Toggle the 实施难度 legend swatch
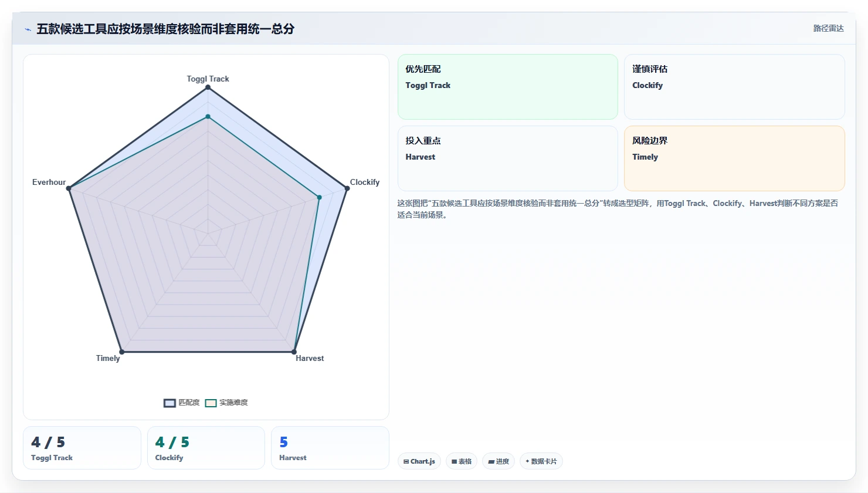The image size is (868, 493). pyautogui.click(x=211, y=403)
